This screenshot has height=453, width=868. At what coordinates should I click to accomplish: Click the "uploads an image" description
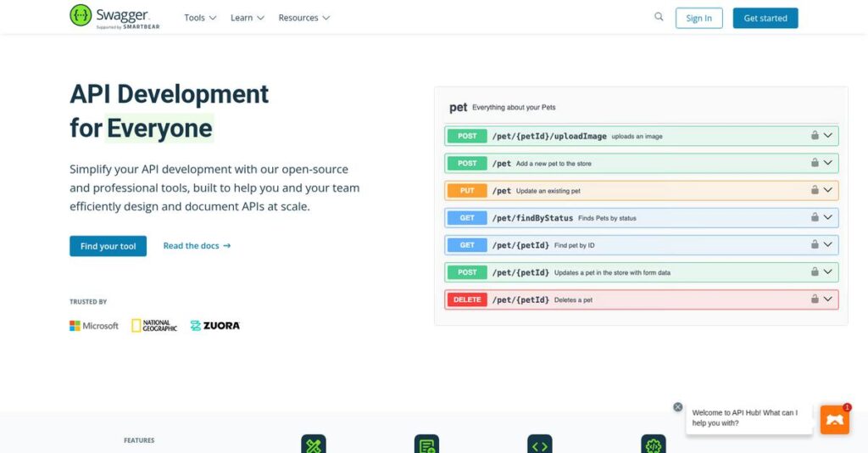coord(637,137)
